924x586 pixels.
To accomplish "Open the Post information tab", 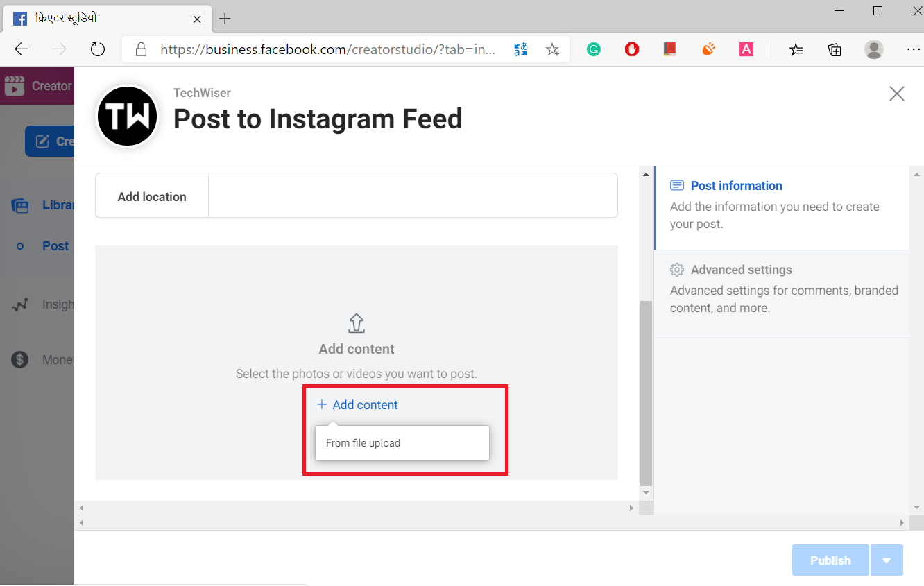I will [x=782, y=209].
